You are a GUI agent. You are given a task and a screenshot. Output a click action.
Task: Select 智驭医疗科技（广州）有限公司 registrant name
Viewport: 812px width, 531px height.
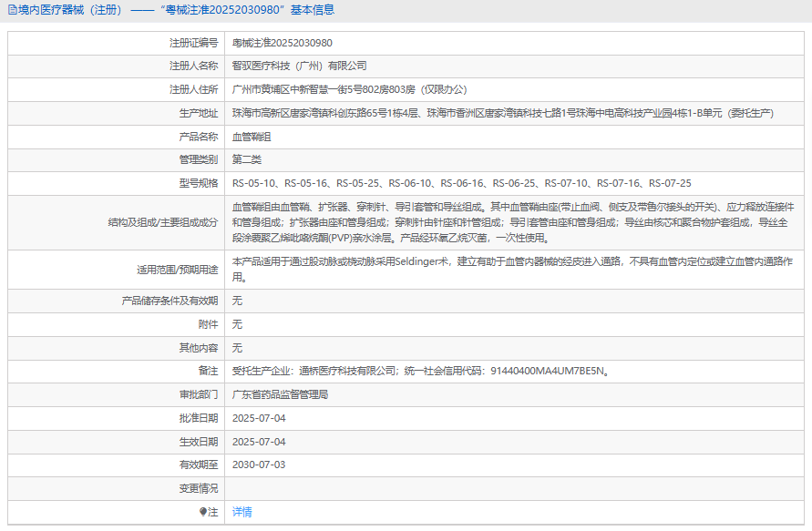coord(299,66)
